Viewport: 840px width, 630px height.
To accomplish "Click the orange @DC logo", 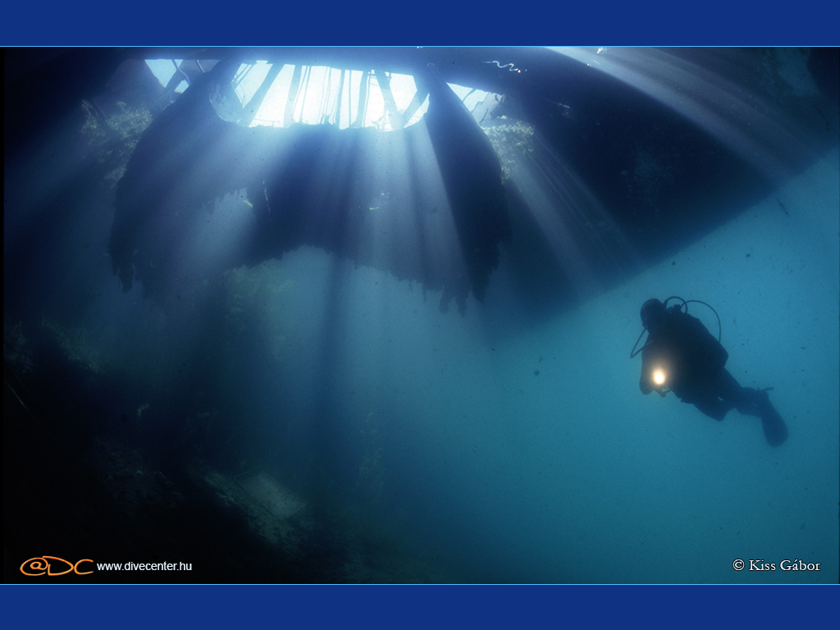I will (56, 566).
